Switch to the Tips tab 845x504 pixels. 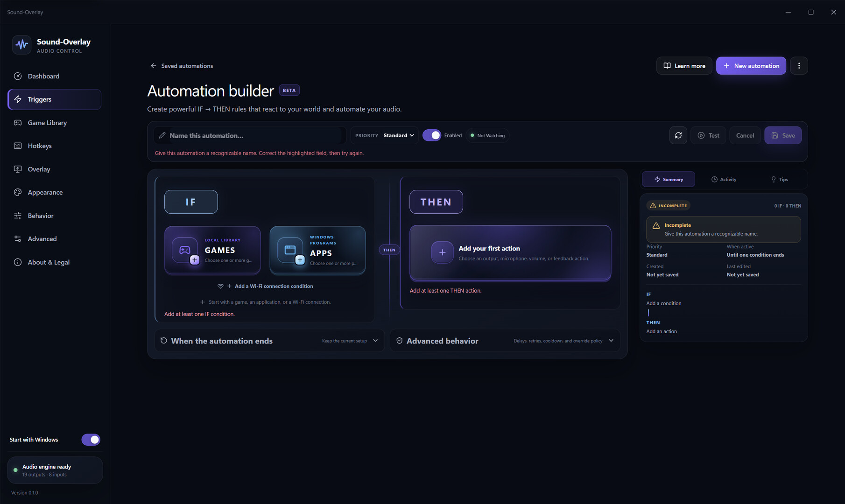(779, 179)
